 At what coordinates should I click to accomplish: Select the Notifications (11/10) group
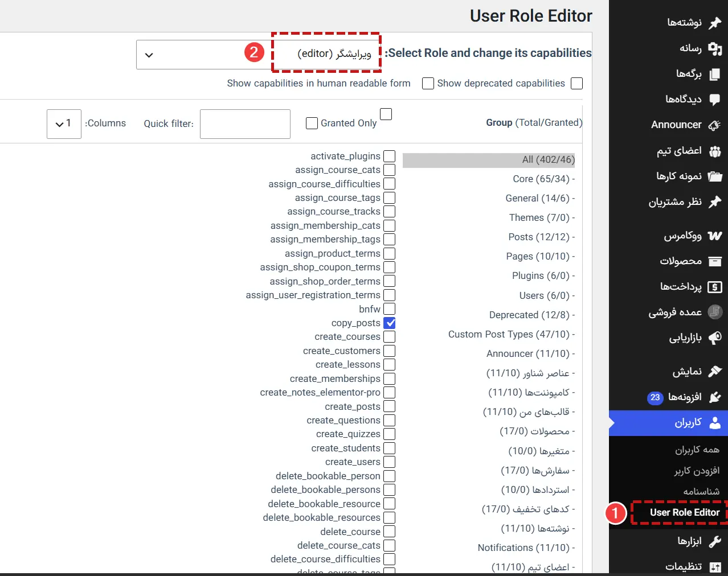click(x=526, y=548)
